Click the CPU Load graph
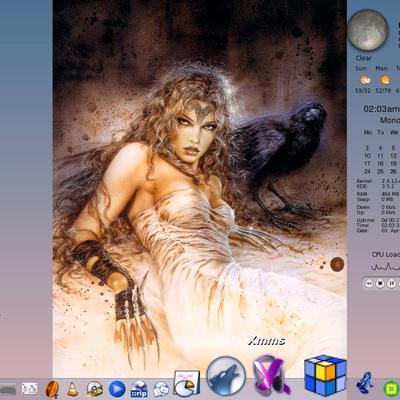400x400 pixels. 385,267
